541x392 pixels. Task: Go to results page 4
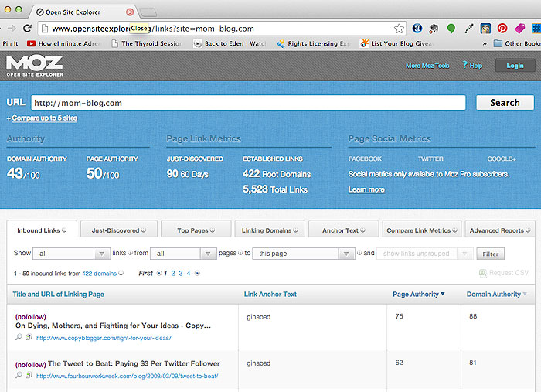pyautogui.click(x=189, y=273)
